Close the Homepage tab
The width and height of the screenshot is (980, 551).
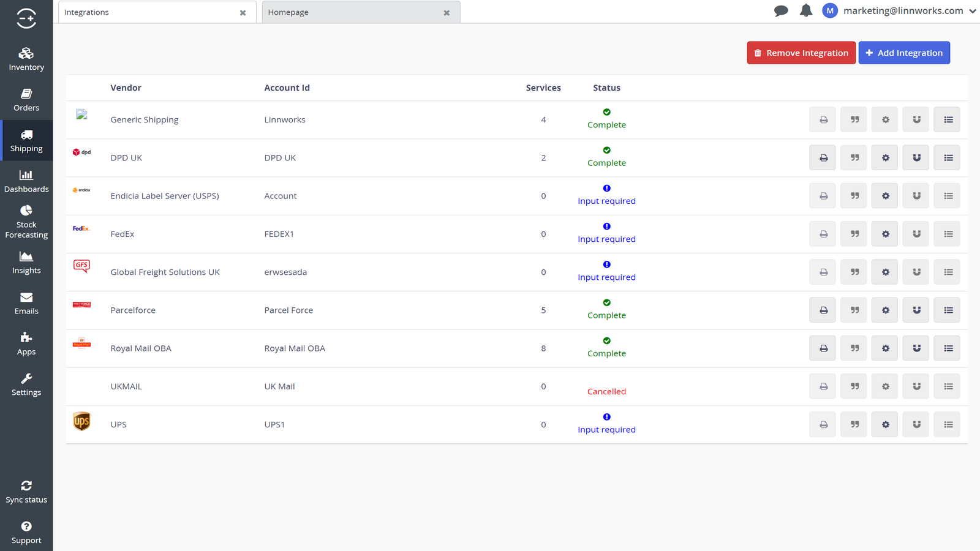click(x=447, y=13)
